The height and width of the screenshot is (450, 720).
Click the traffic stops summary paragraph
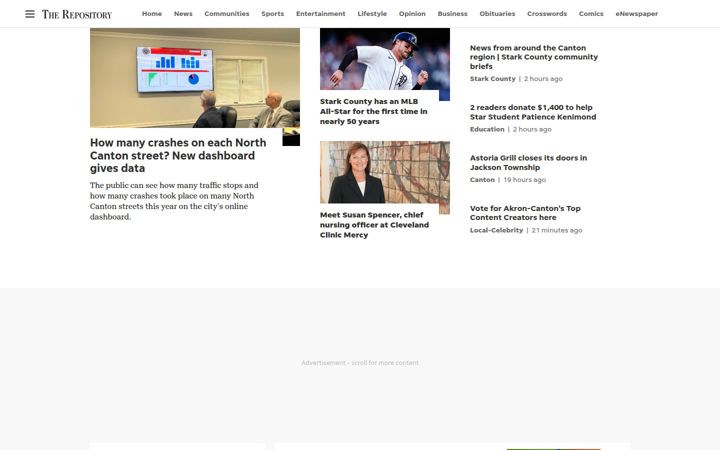tap(174, 201)
